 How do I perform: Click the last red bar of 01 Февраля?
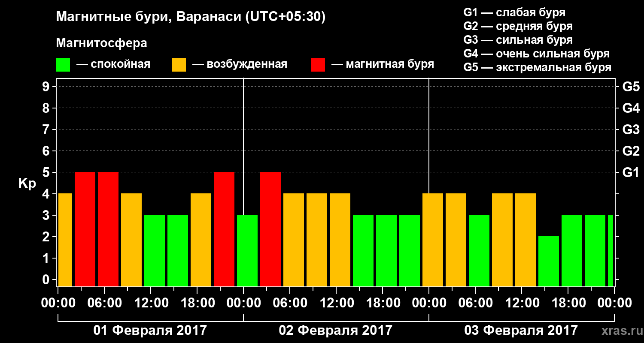point(224,229)
